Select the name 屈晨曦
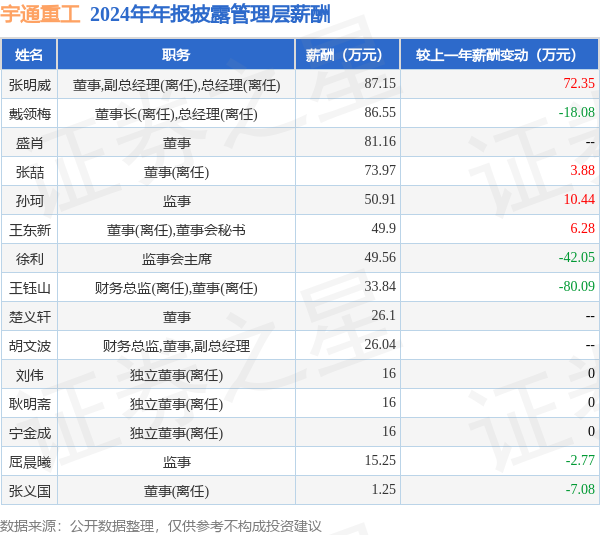Screen dimensions: 600x535 (30, 462)
